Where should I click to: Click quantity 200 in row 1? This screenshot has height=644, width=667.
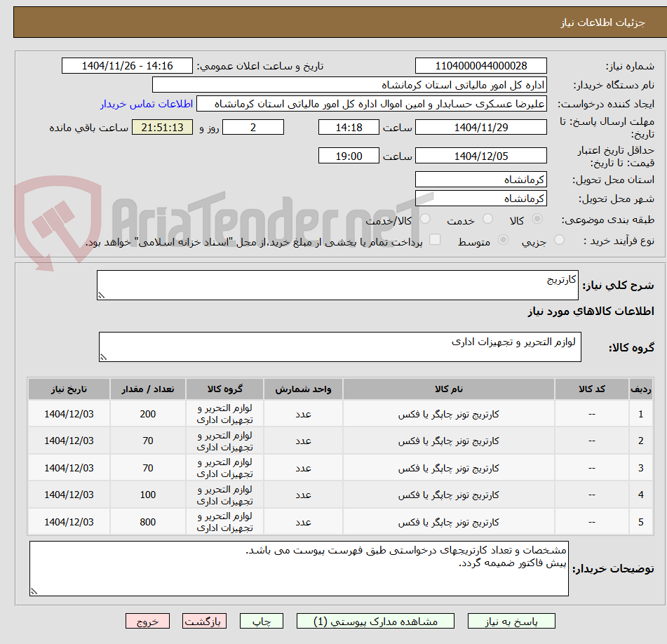147,414
